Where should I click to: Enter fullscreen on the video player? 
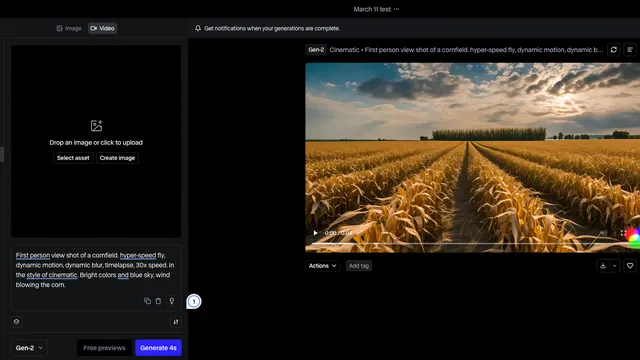pos(623,233)
